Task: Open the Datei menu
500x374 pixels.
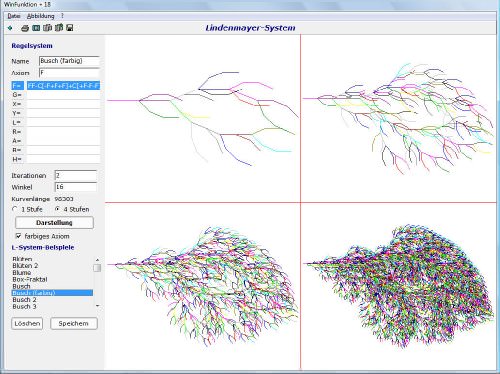Action: [14, 16]
